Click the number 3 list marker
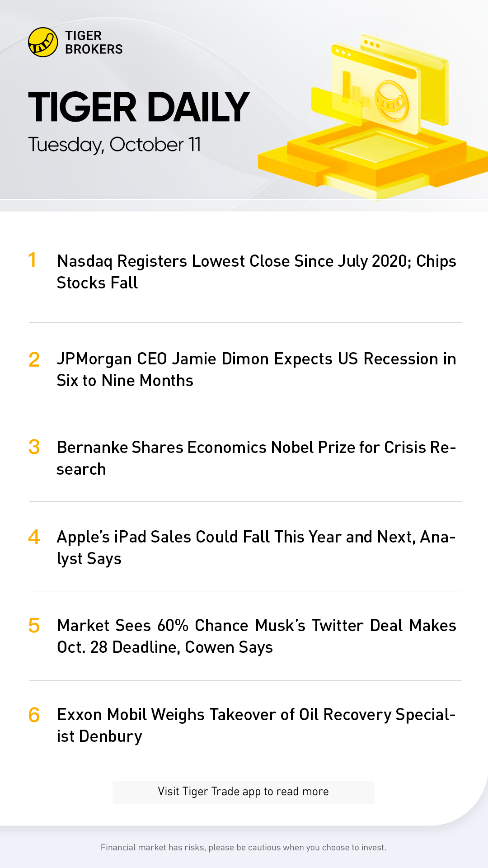Screen dimensions: 488x868 click(x=34, y=447)
